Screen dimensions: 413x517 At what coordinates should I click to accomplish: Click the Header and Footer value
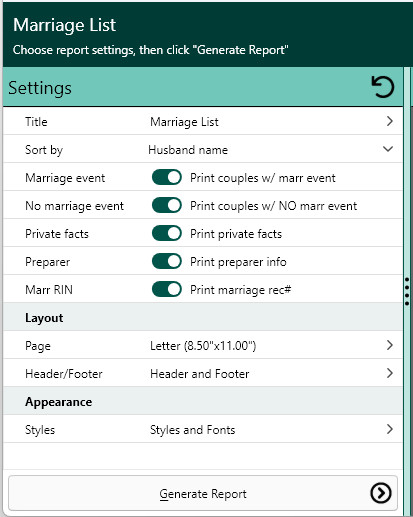click(x=200, y=374)
